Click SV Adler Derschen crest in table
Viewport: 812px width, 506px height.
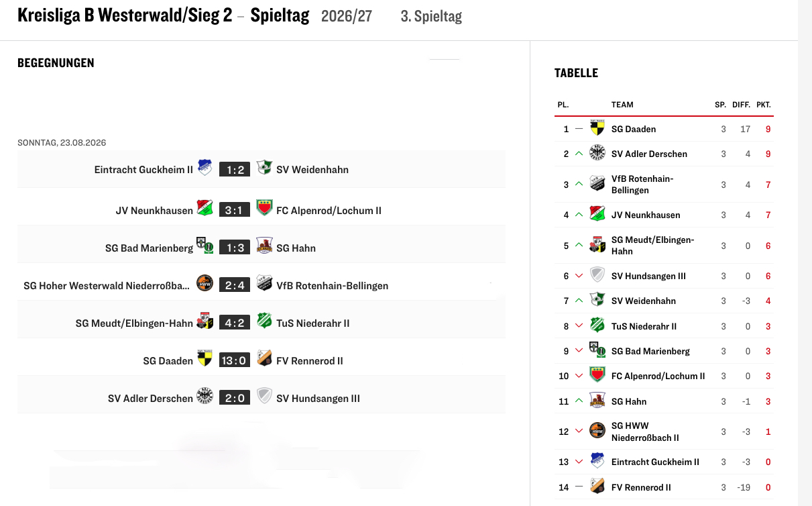pos(597,153)
